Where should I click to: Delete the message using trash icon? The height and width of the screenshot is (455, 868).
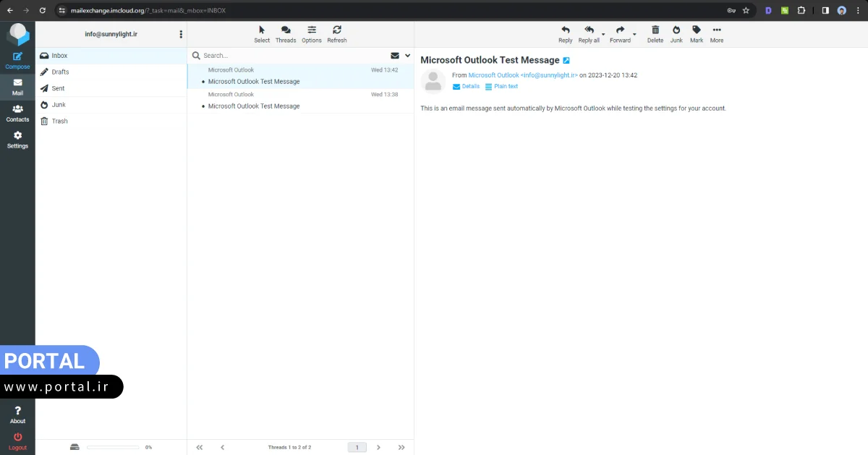pyautogui.click(x=655, y=30)
